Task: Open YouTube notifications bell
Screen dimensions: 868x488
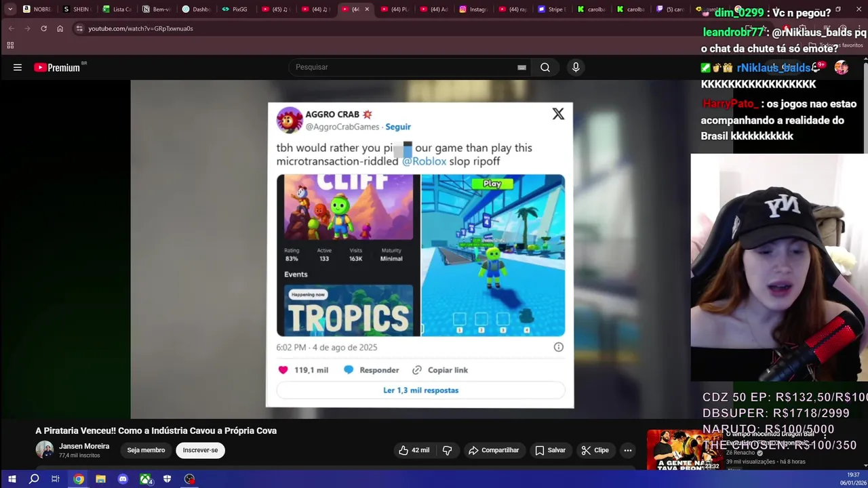Action: tap(816, 67)
